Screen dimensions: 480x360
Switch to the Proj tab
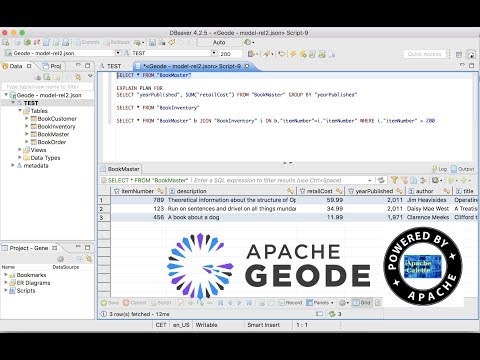(52, 66)
